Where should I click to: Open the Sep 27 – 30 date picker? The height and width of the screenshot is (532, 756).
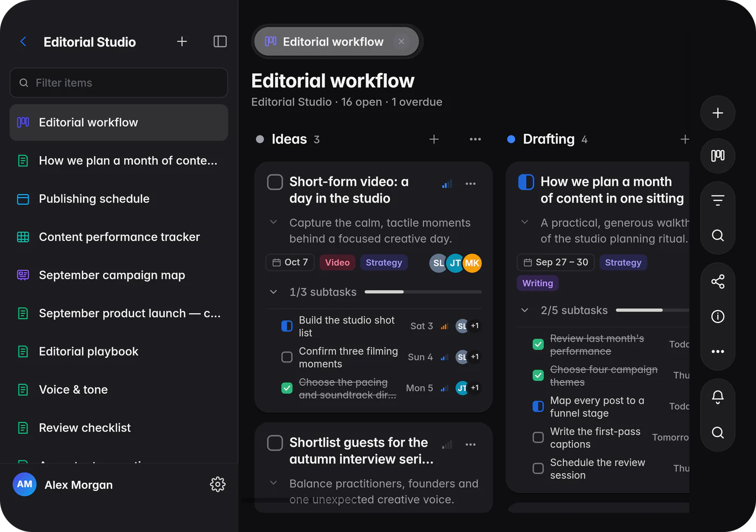(556, 262)
